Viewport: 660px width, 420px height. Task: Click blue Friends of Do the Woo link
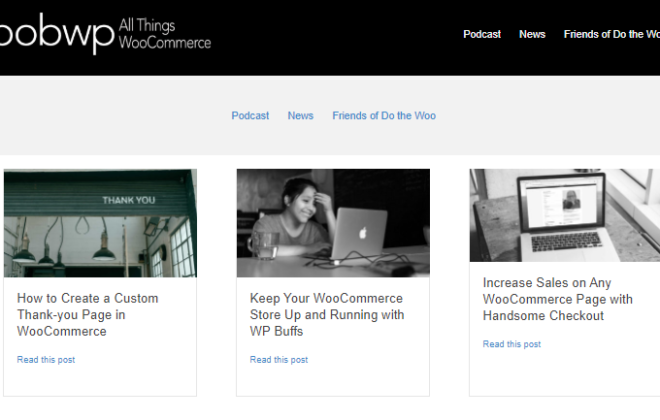384,116
